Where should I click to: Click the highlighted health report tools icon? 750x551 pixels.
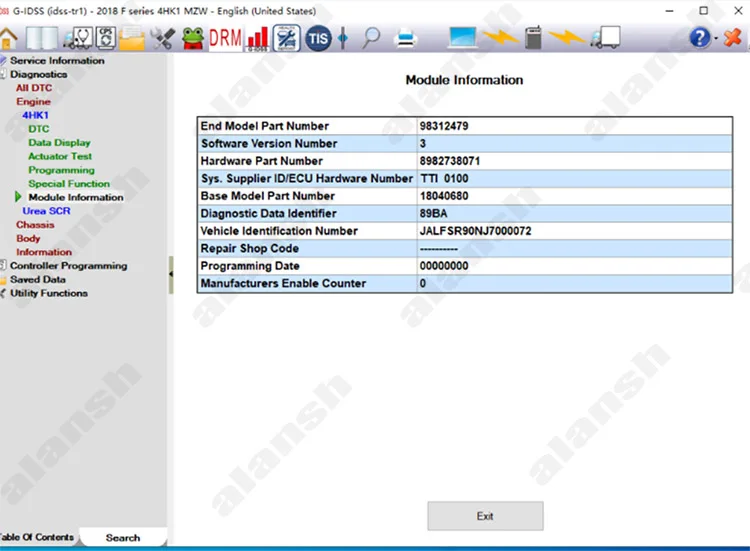pyautogui.click(x=287, y=38)
